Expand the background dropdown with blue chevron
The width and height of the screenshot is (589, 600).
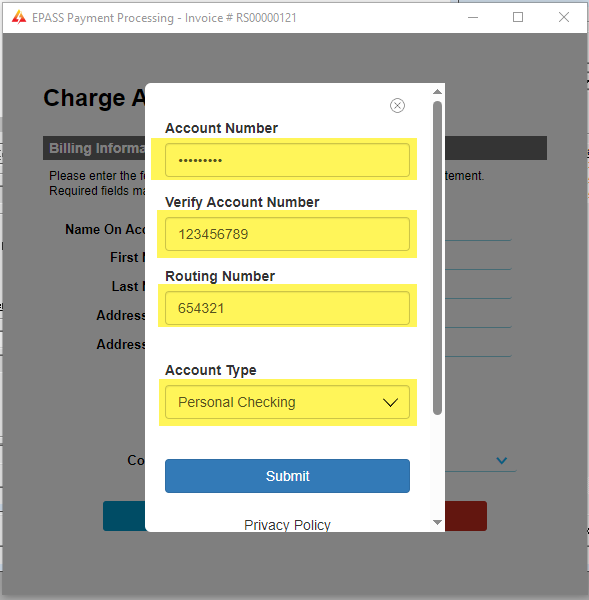[502, 460]
